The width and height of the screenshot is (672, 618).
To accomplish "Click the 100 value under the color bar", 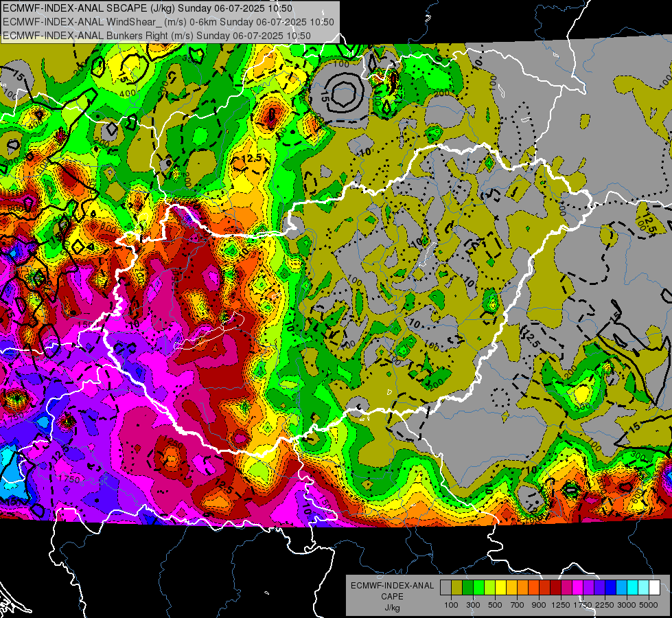I will point(451,605).
